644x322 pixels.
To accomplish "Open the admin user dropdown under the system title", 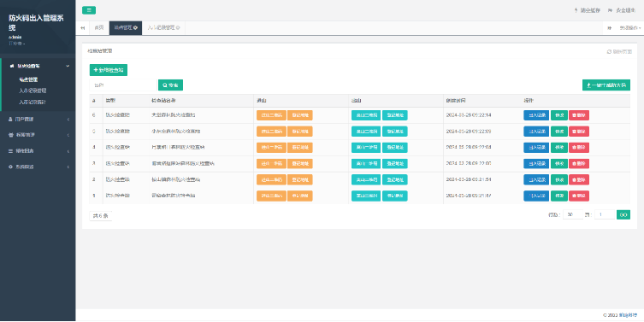I will pyautogui.click(x=17, y=43).
